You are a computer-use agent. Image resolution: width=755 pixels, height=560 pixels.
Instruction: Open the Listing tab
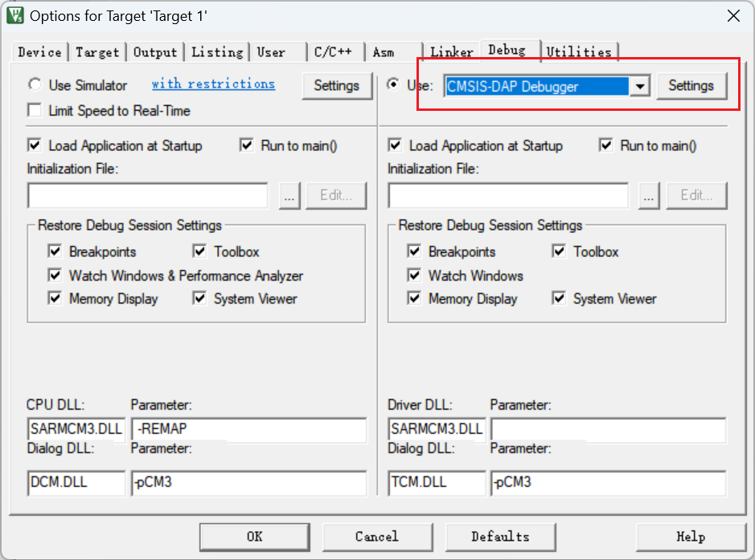[x=217, y=52]
